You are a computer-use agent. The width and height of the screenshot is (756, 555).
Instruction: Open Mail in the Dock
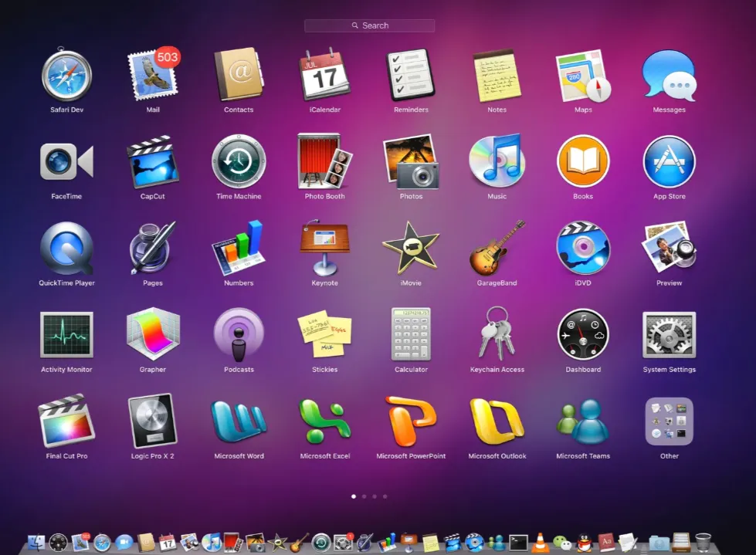click(80, 543)
